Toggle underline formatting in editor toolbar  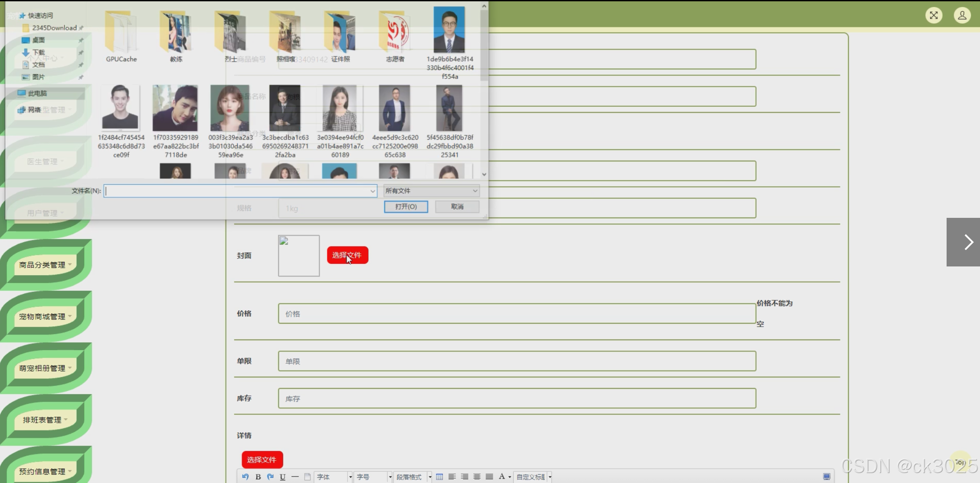click(x=282, y=477)
